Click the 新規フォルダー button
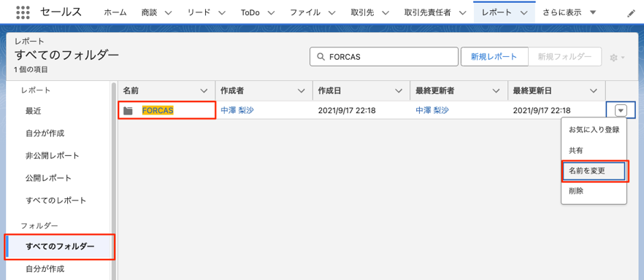Screen dimensions: 644x280 [564, 57]
